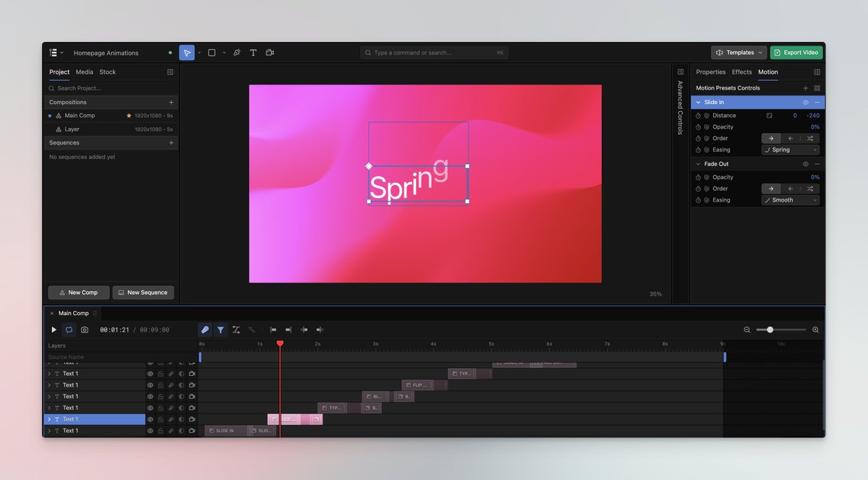Open the Selection tool options arrow

click(199, 53)
